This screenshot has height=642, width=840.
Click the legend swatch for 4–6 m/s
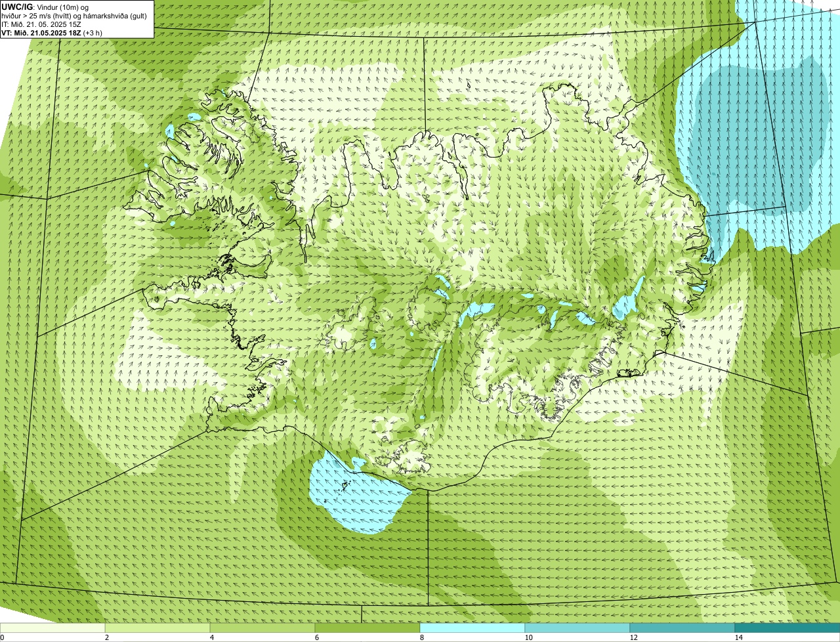point(262,628)
